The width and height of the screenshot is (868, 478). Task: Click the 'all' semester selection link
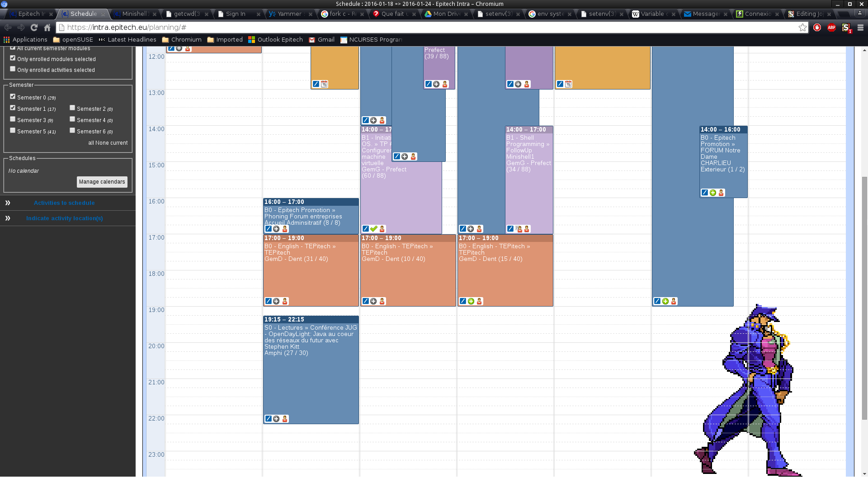pos(91,143)
